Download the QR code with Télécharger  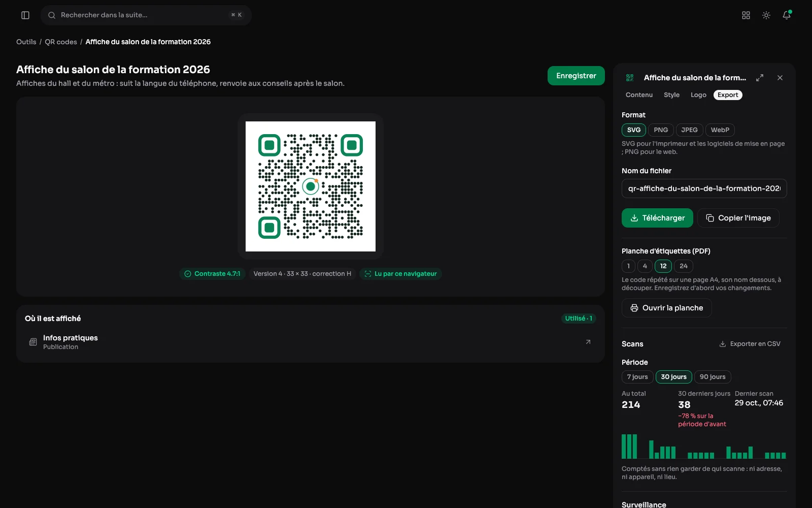(657, 218)
